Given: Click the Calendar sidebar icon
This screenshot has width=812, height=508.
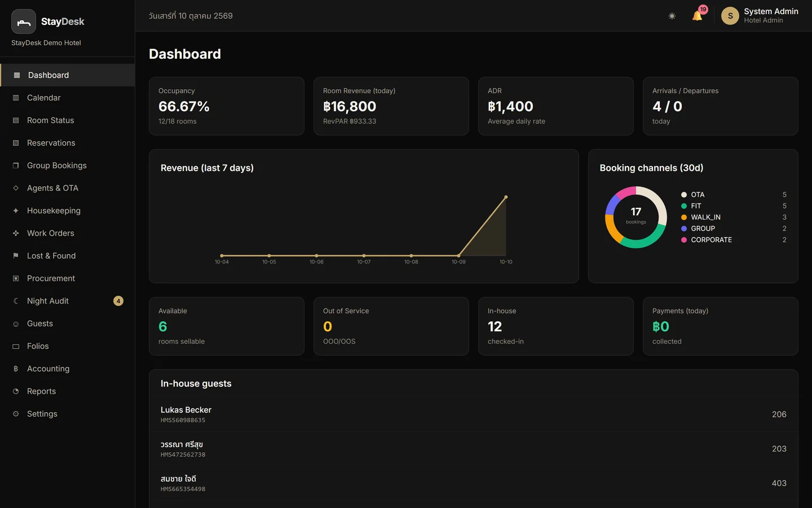Looking at the screenshot, I should pyautogui.click(x=16, y=98).
